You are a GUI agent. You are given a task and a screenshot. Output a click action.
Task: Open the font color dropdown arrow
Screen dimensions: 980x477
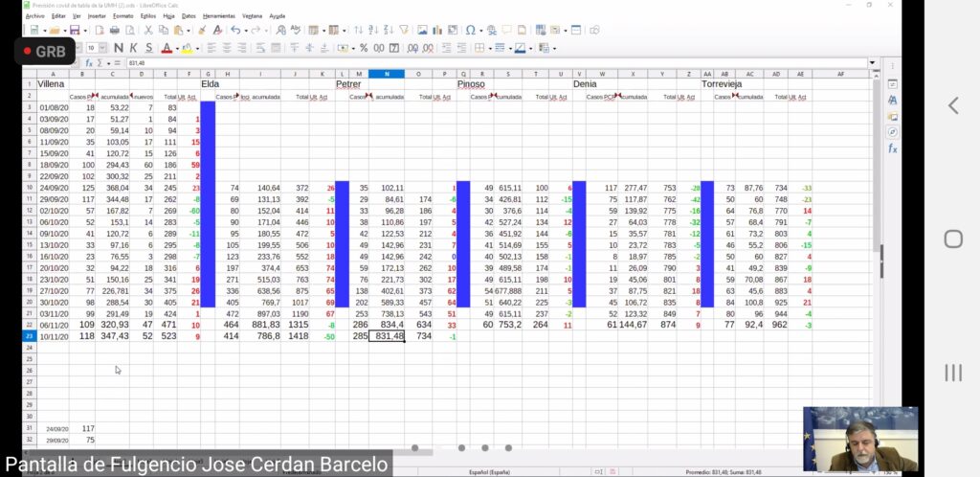(176, 48)
